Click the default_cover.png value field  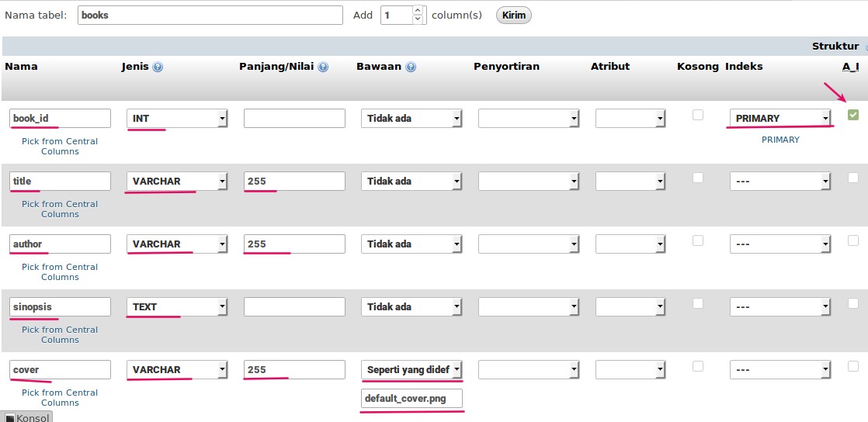pyautogui.click(x=412, y=399)
